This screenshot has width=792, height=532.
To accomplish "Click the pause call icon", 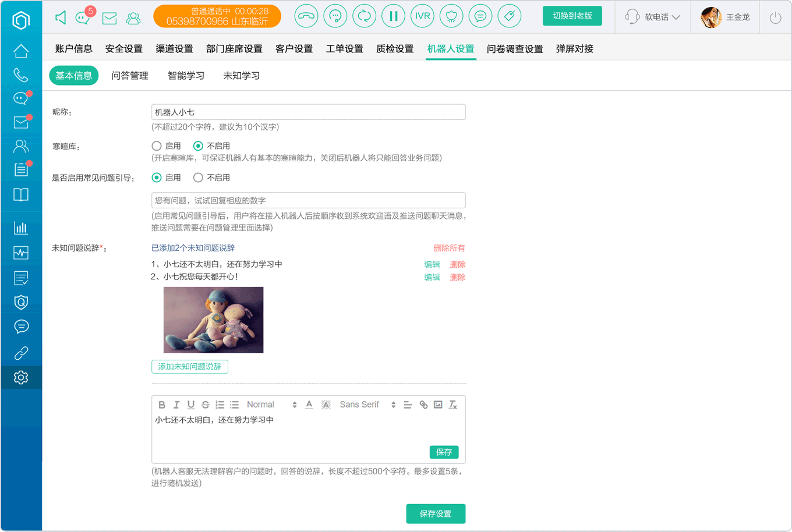I will click(393, 16).
